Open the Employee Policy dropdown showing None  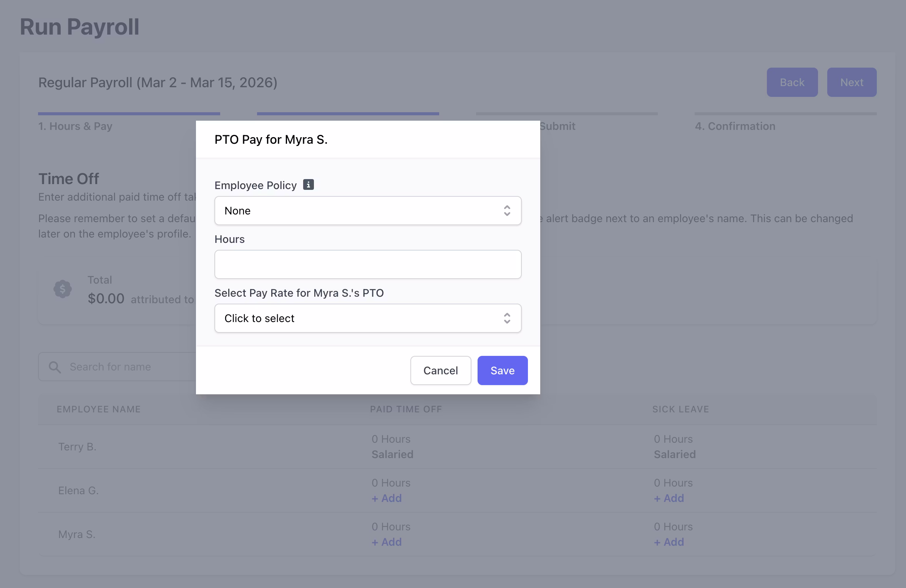coord(361,211)
